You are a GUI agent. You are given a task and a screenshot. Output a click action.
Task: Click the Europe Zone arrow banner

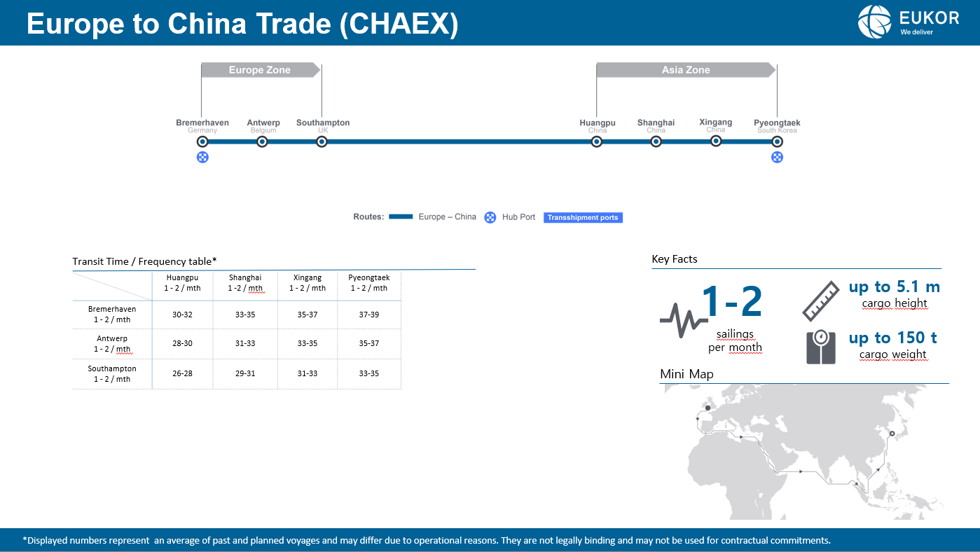click(261, 70)
